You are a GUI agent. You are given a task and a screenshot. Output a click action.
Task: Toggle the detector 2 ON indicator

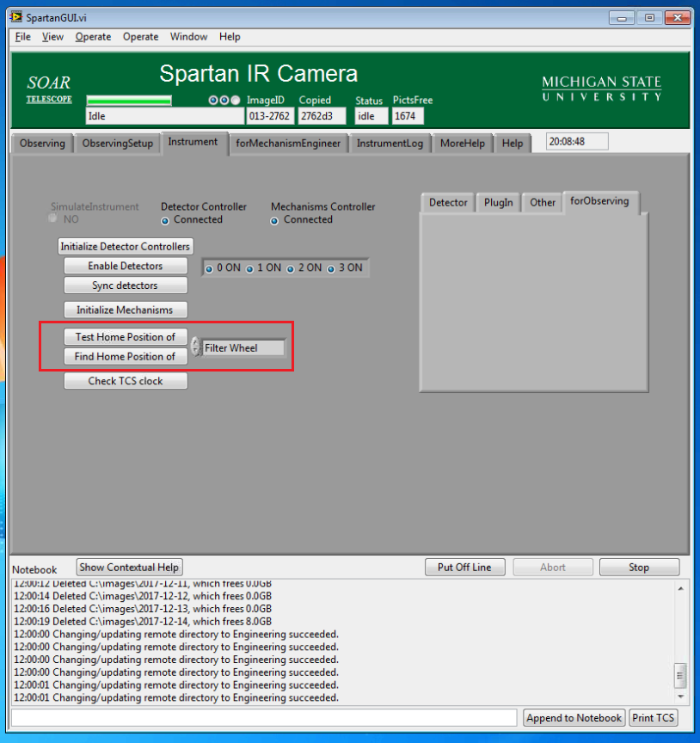click(291, 268)
